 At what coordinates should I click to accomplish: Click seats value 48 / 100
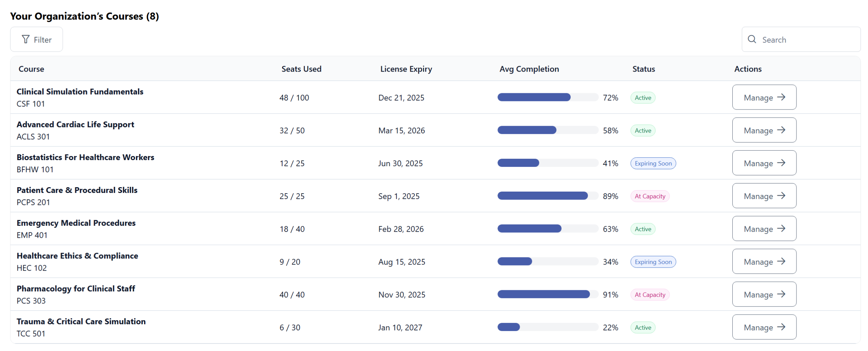(294, 98)
